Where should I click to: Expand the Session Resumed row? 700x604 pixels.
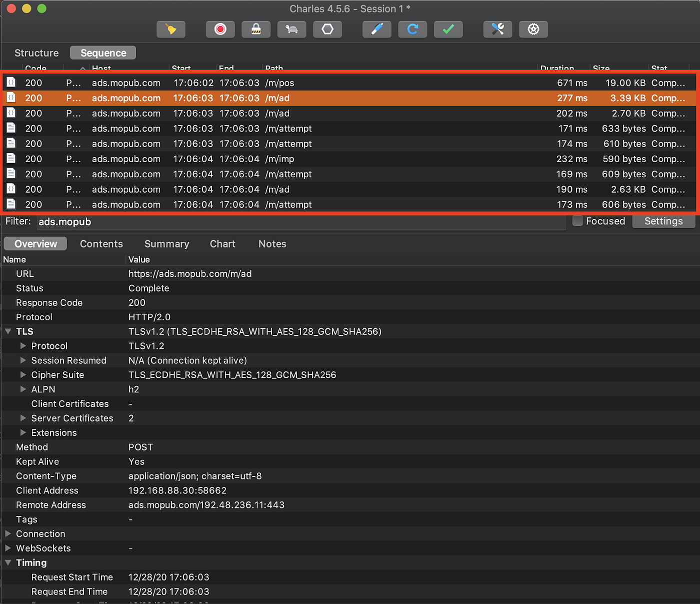[23, 361]
